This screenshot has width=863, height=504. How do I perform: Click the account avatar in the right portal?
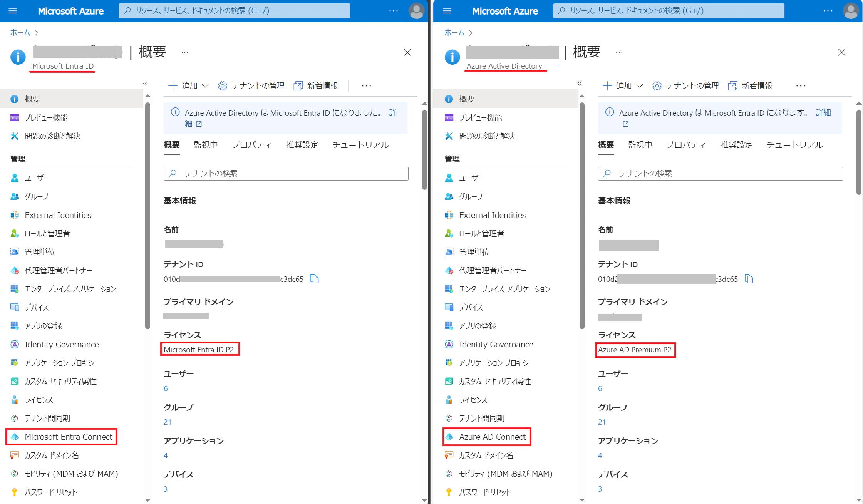[x=851, y=11]
